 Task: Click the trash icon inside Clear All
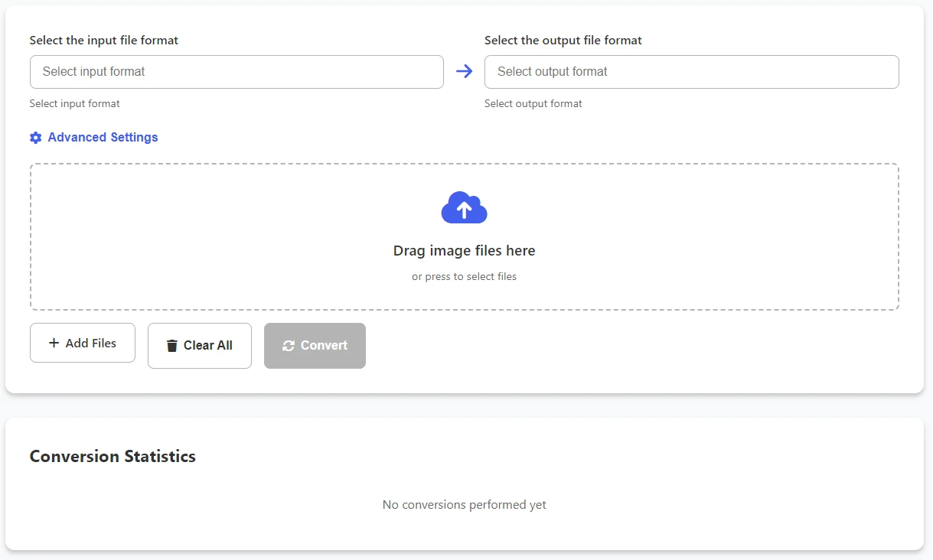[172, 345]
